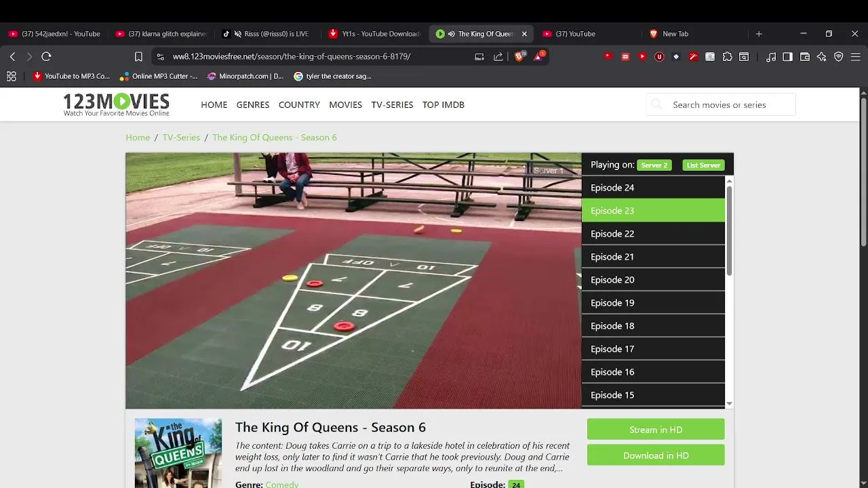Open the List Server button

pos(703,165)
